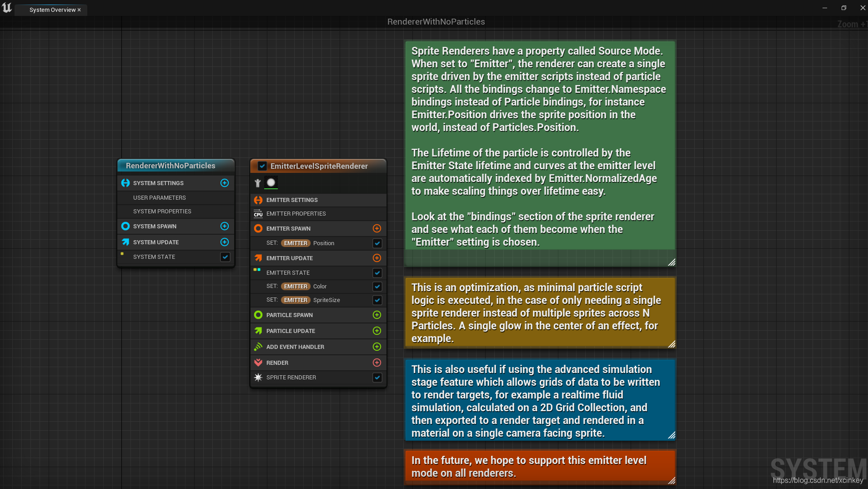Viewport: 868px width, 489px height.
Task: Toggle the EmitterLevelSpriteRenderer enabled checkbox
Action: coord(262,166)
